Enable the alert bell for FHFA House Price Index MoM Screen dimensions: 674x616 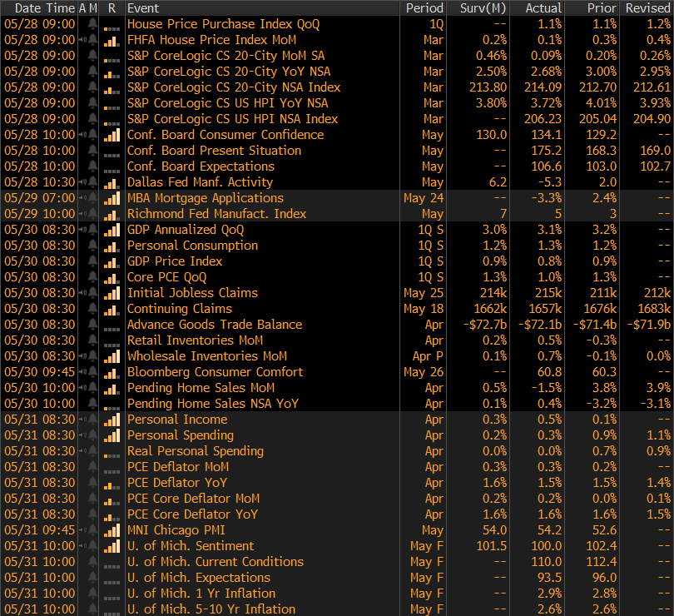[x=92, y=40]
